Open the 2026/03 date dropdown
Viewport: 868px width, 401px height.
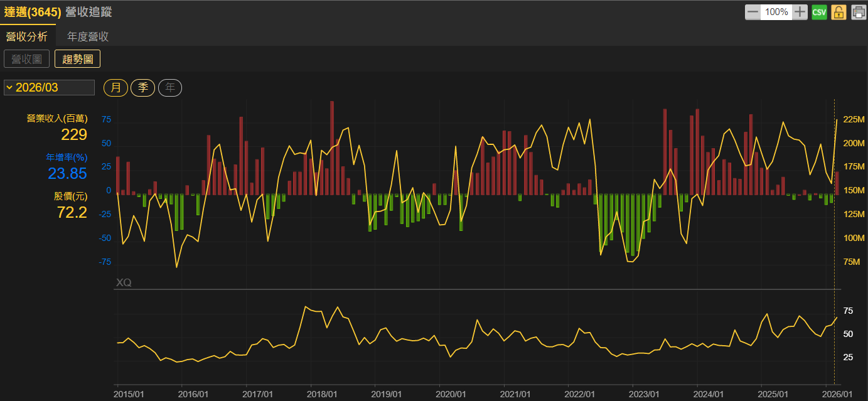coord(49,88)
